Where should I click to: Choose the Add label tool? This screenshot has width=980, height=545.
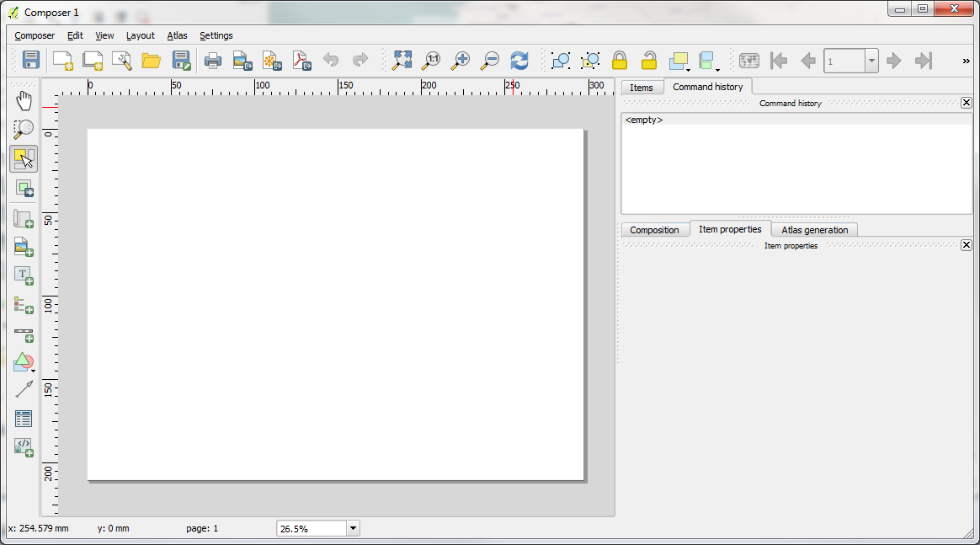[x=24, y=275]
